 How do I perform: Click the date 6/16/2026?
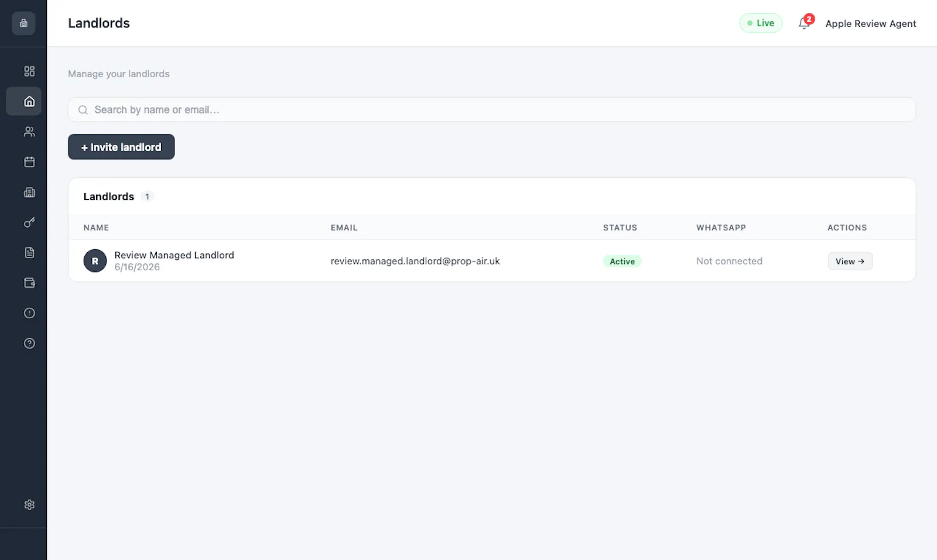137,267
